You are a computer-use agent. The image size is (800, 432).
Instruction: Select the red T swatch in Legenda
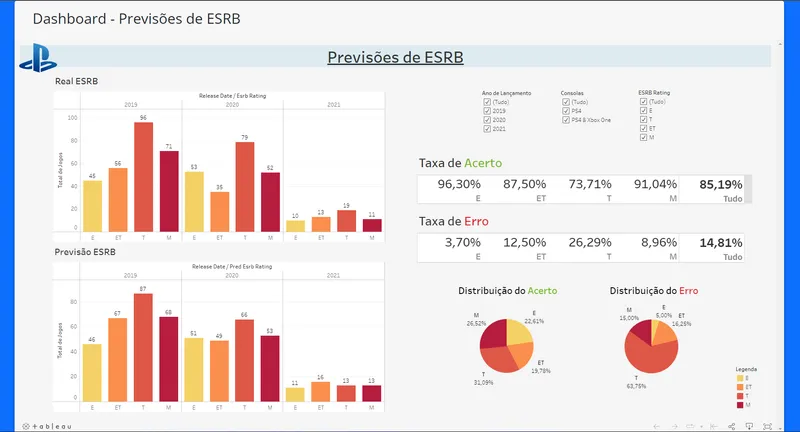point(740,396)
